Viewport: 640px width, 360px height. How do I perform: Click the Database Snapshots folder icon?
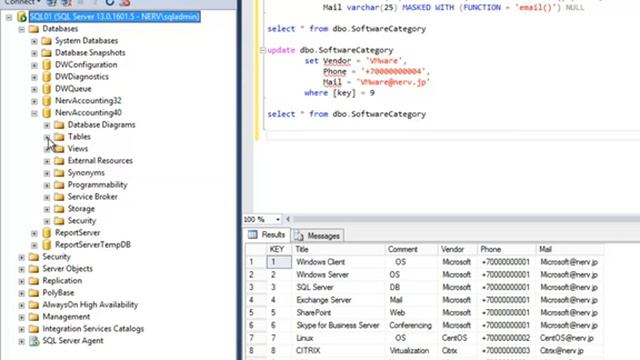[x=47, y=53]
